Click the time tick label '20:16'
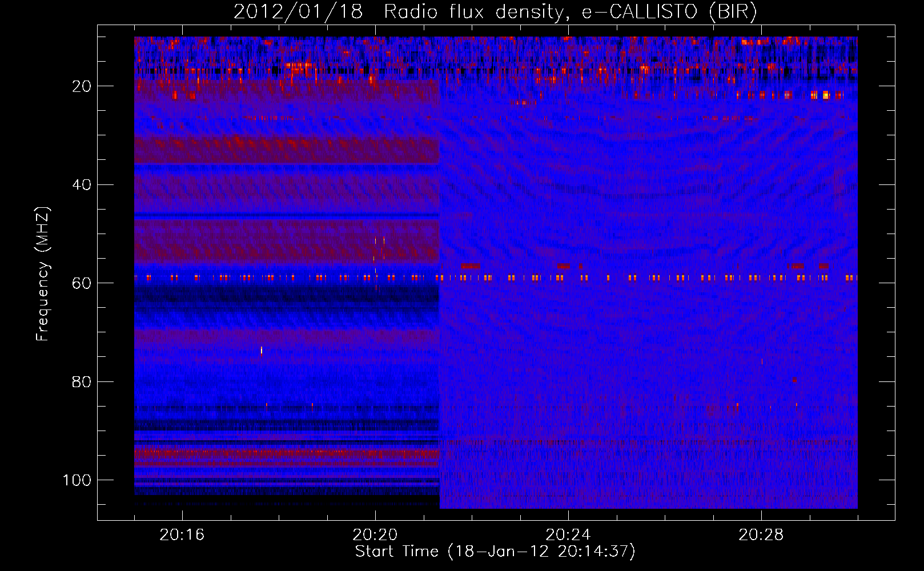 (182, 535)
